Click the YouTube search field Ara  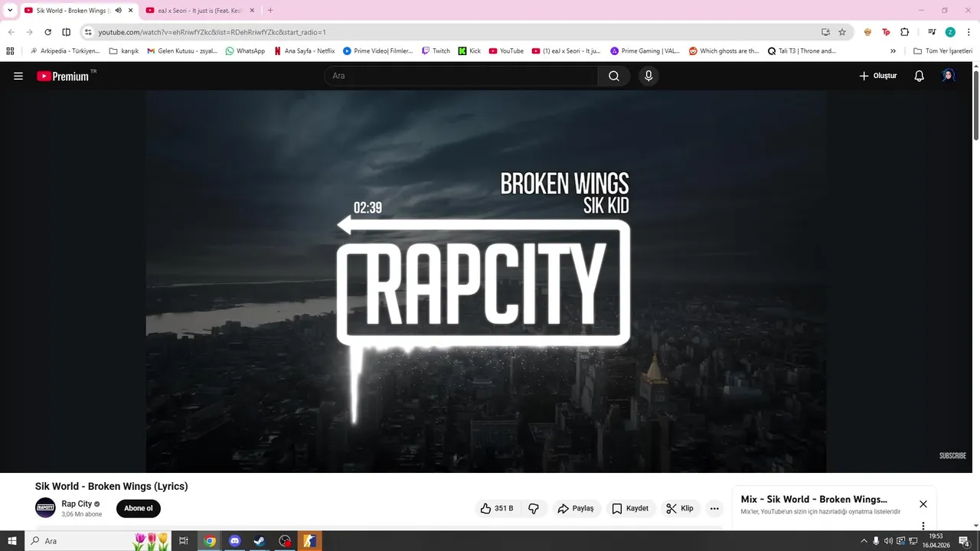pos(461,76)
